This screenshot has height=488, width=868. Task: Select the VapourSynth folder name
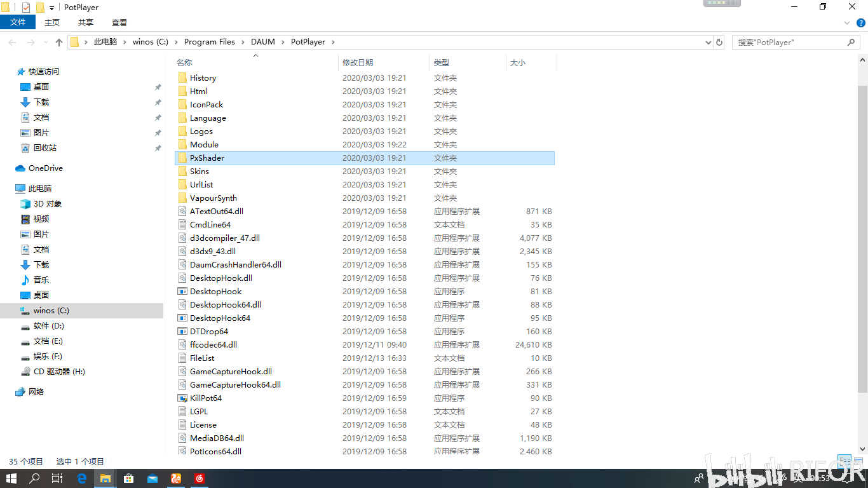(x=214, y=198)
